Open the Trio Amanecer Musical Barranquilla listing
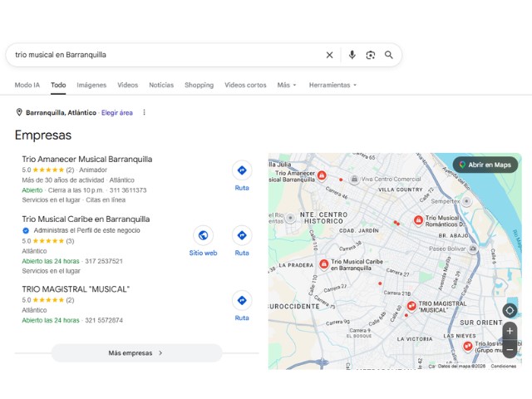Viewport: 532px width, 399px height. pos(87,160)
